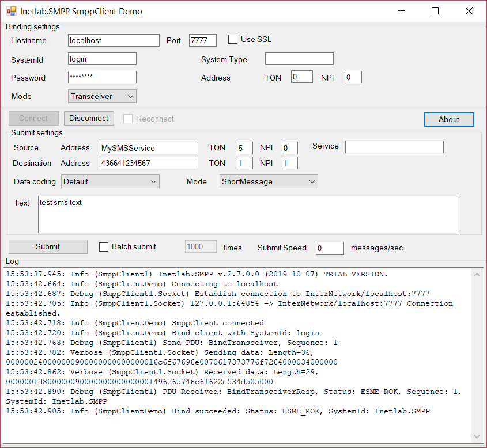Expand the Data coding Default dropdown

pyautogui.click(x=110, y=181)
